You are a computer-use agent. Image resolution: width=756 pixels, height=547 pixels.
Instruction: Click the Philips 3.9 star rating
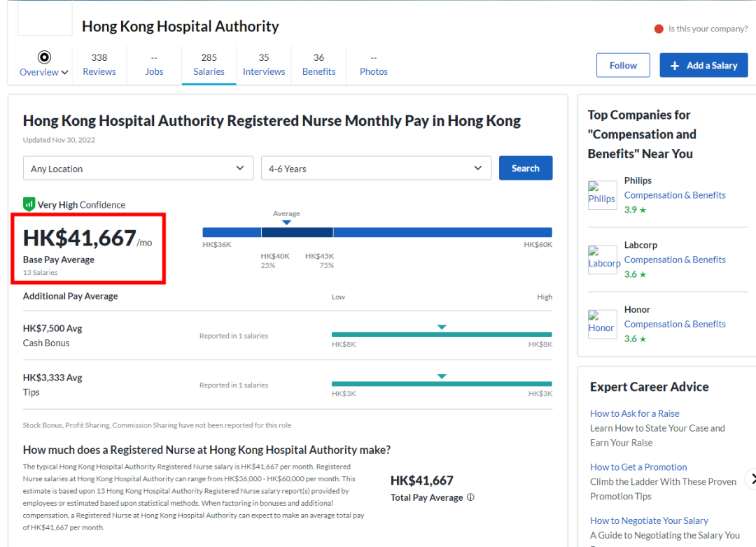pos(635,210)
